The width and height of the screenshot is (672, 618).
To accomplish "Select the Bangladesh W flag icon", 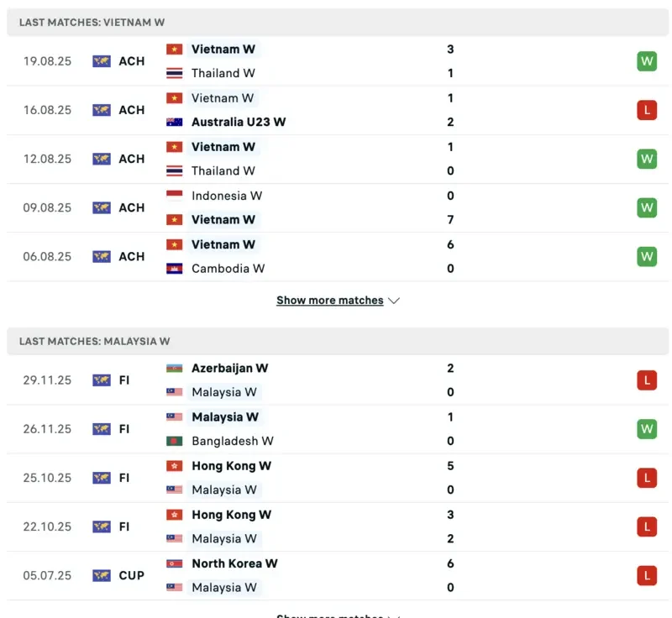I will [174, 441].
